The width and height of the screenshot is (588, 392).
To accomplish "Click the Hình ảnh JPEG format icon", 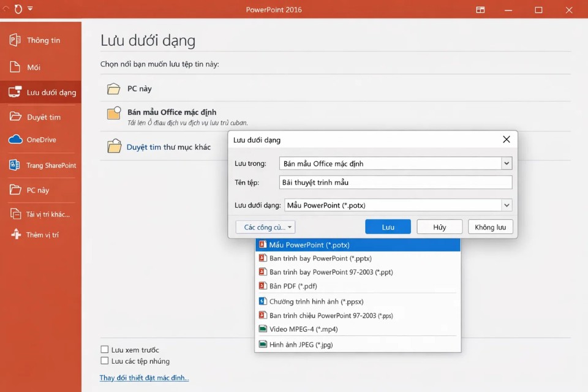I will tap(263, 345).
